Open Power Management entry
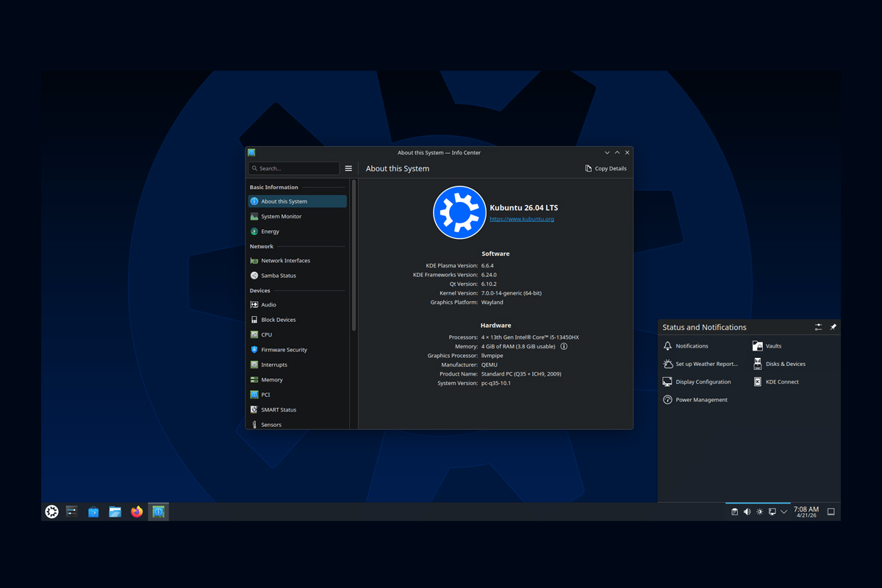Screen dimensions: 882x588 tap(695, 400)
